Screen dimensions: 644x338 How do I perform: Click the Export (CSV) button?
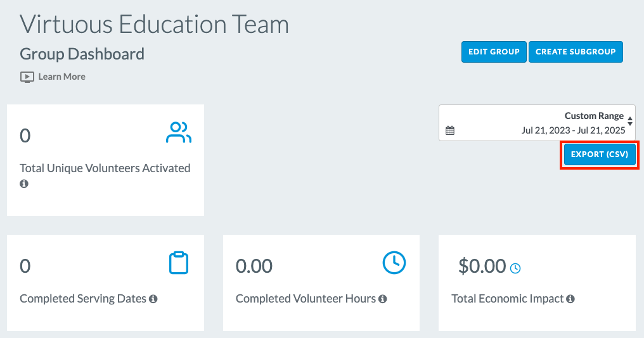pos(600,154)
